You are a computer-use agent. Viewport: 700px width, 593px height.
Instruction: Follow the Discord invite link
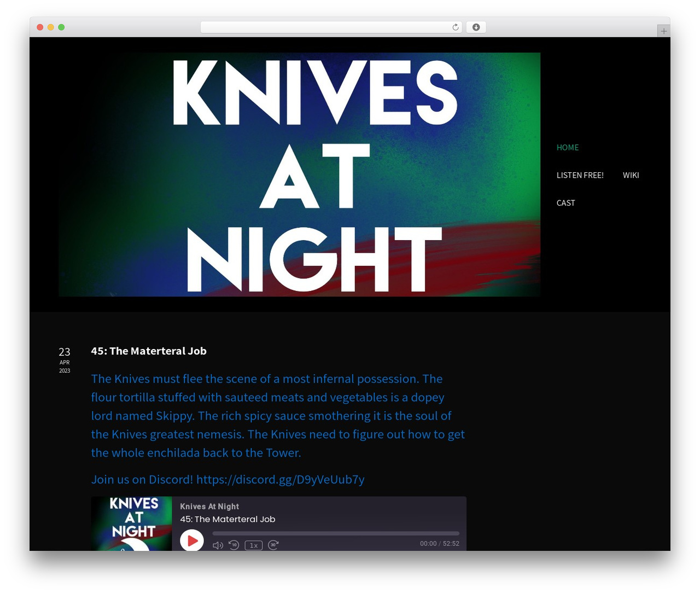pos(280,479)
